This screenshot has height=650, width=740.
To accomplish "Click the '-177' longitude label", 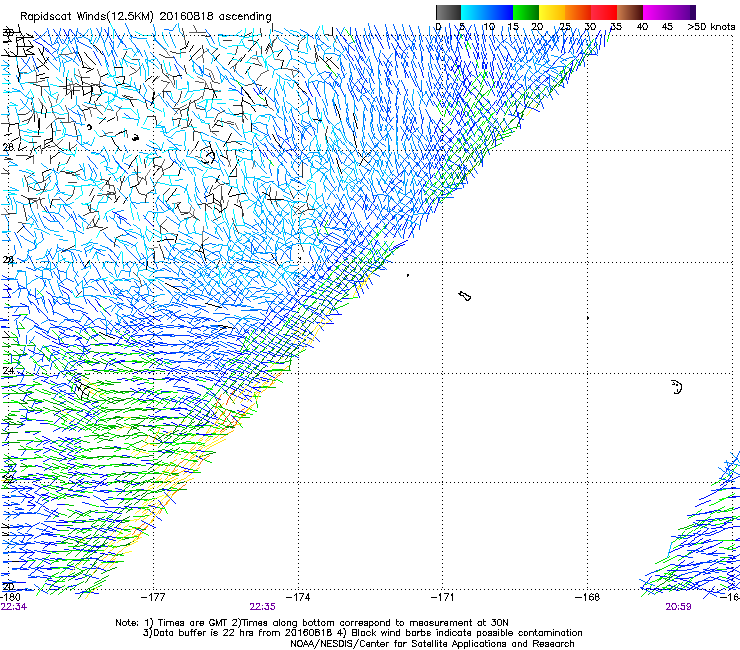I will coord(153,597).
